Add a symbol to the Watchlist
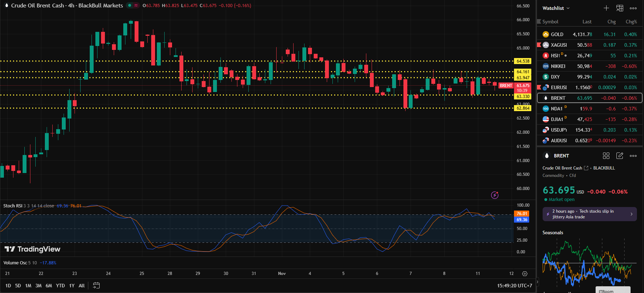Image resolution: width=644 pixels, height=293 pixels. [606, 8]
